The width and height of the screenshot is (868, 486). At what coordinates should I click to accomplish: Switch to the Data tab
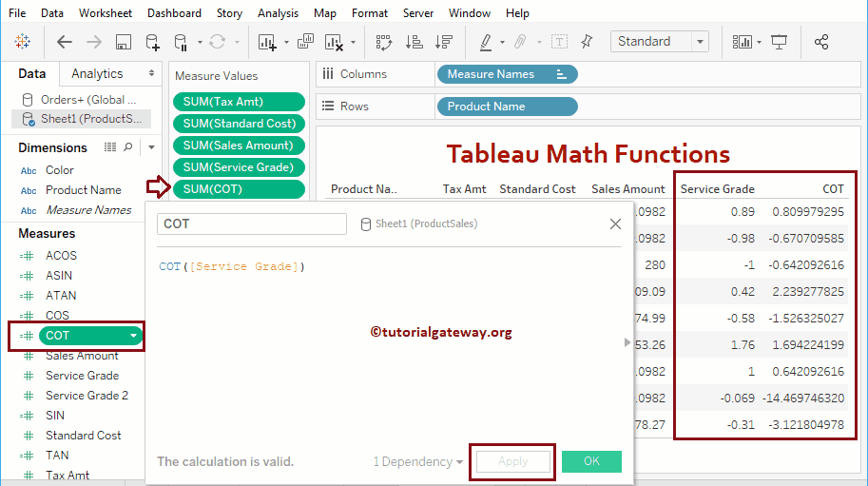32,73
